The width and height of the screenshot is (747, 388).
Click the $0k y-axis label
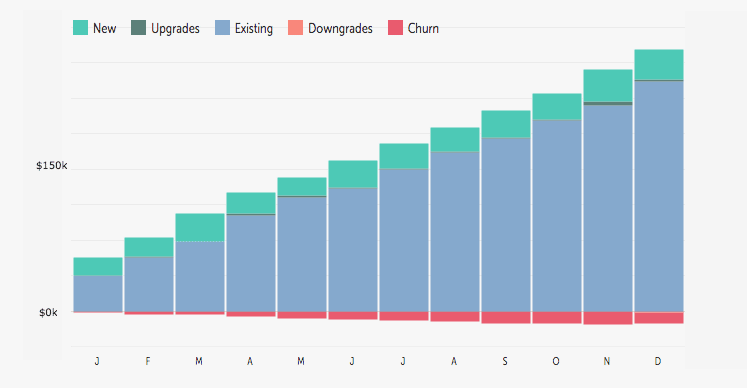(x=48, y=313)
